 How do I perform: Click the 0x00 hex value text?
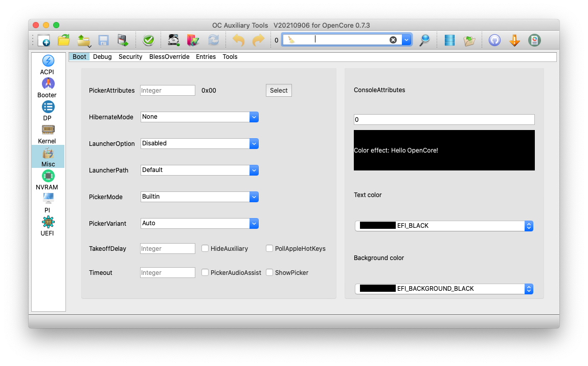(x=209, y=91)
